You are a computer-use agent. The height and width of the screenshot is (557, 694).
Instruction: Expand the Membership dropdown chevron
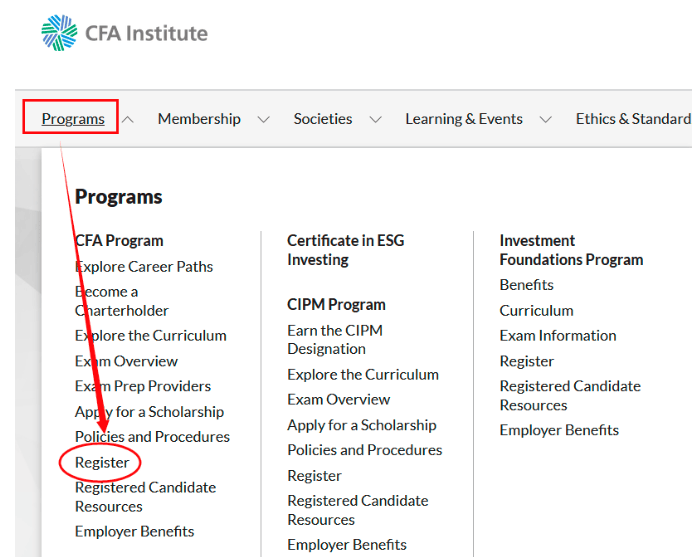click(x=264, y=120)
